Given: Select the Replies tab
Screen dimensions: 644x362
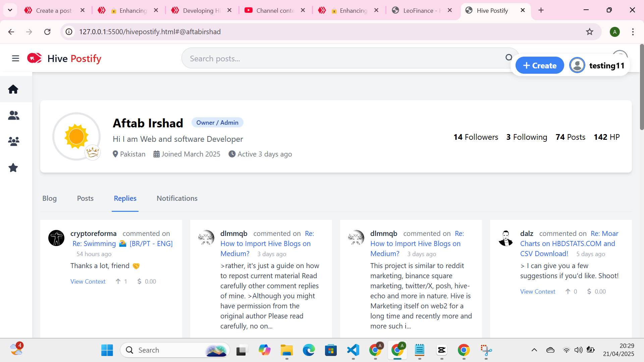Looking at the screenshot, I should (125, 198).
